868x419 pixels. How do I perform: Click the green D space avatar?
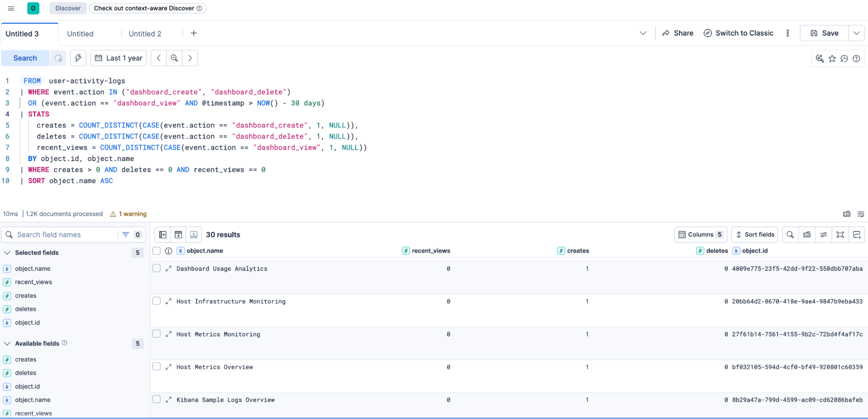(x=33, y=8)
